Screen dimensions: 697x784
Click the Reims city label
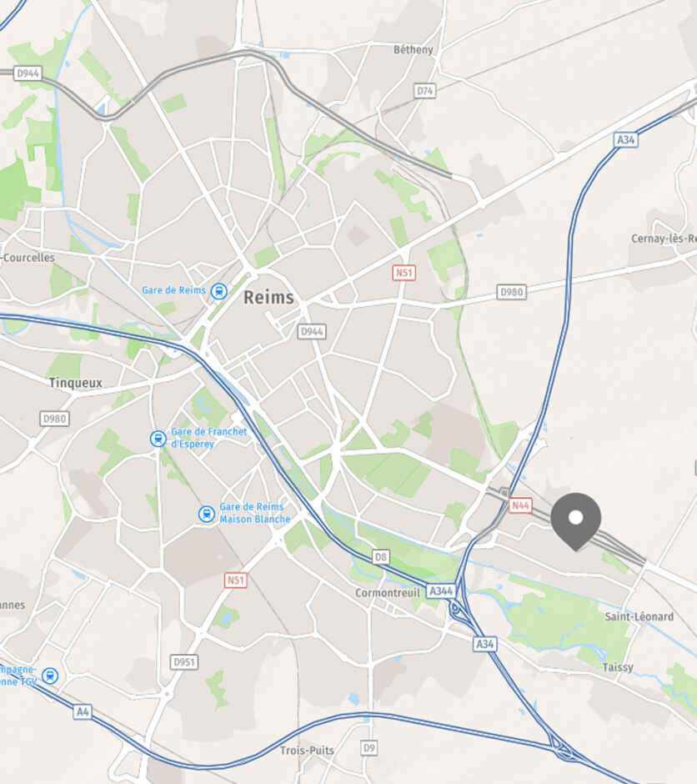click(268, 298)
